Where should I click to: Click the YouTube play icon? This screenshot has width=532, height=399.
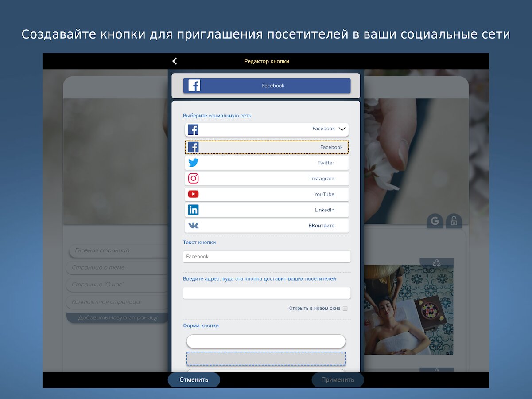click(193, 194)
